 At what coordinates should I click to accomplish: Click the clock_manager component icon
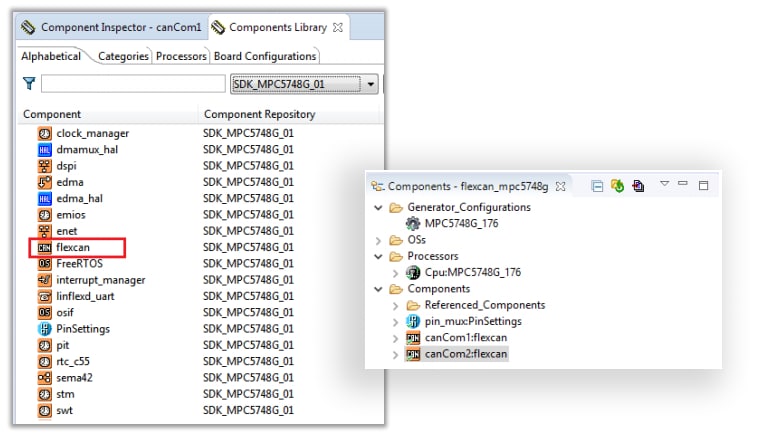(44, 133)
